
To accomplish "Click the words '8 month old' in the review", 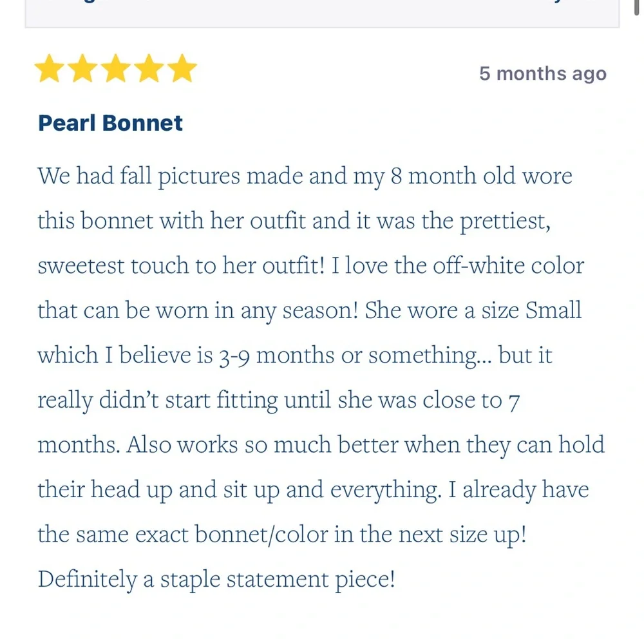I will coord(453,176).
